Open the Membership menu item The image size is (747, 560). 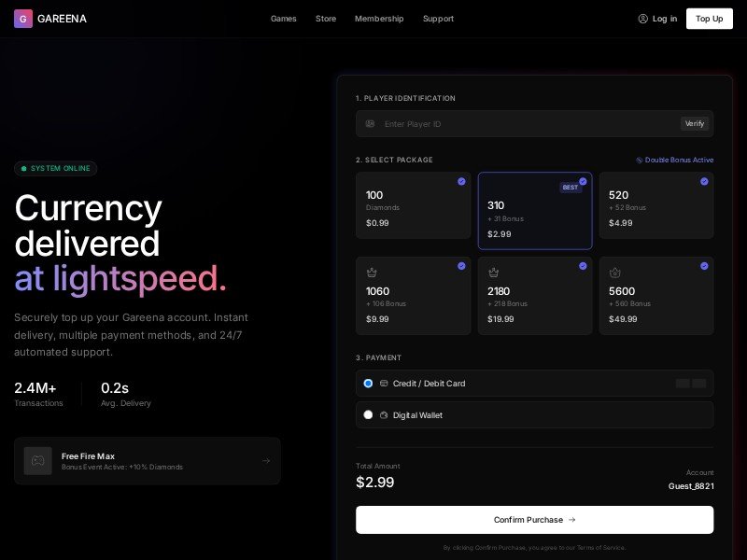379,19
